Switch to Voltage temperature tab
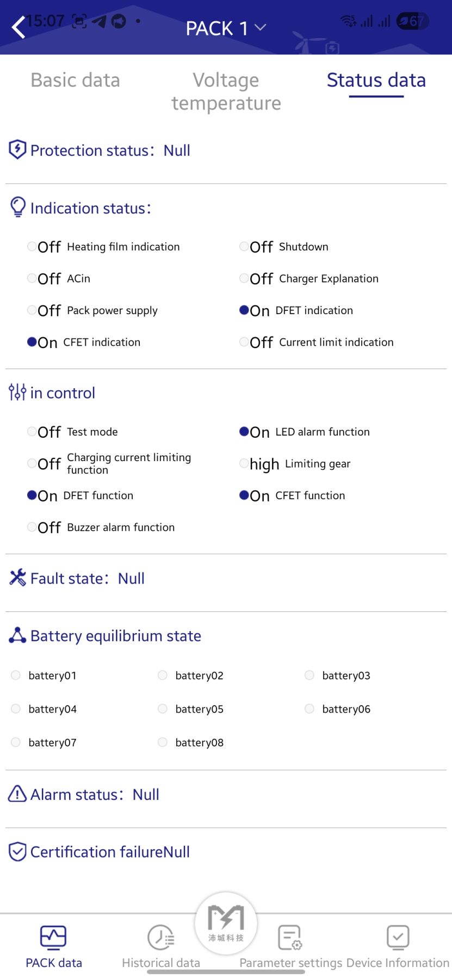Screen dimensions: 452x980 pos(226,91)
